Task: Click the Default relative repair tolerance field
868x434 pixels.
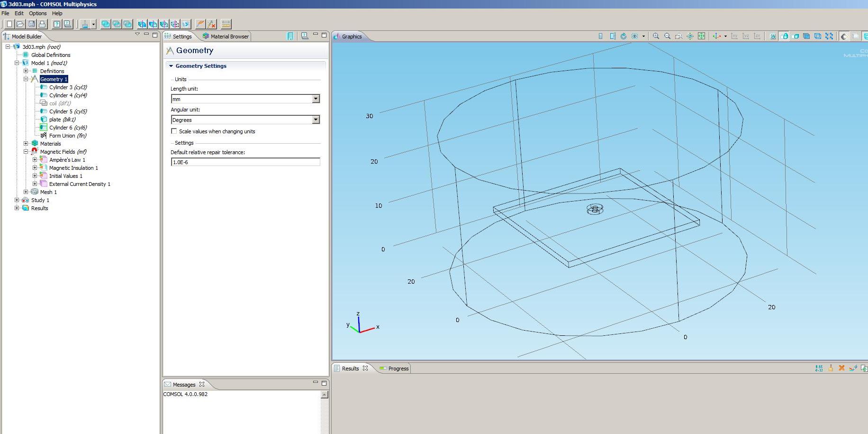Action: [245, 162]
